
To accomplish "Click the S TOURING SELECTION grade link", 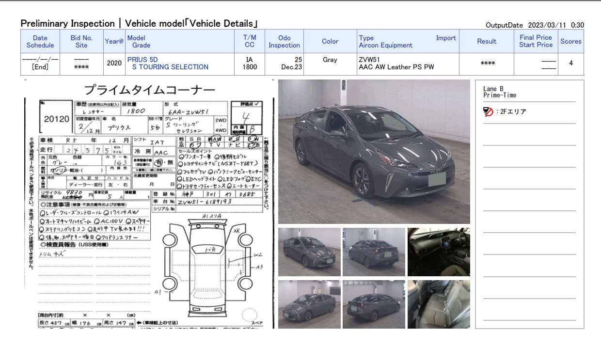I will coord(170,67).
